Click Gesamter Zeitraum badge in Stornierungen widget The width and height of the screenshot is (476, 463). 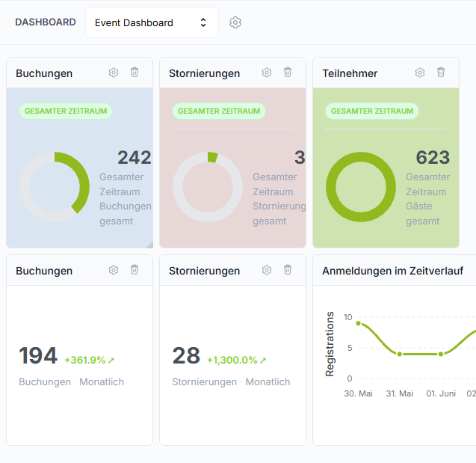(219, 111)
